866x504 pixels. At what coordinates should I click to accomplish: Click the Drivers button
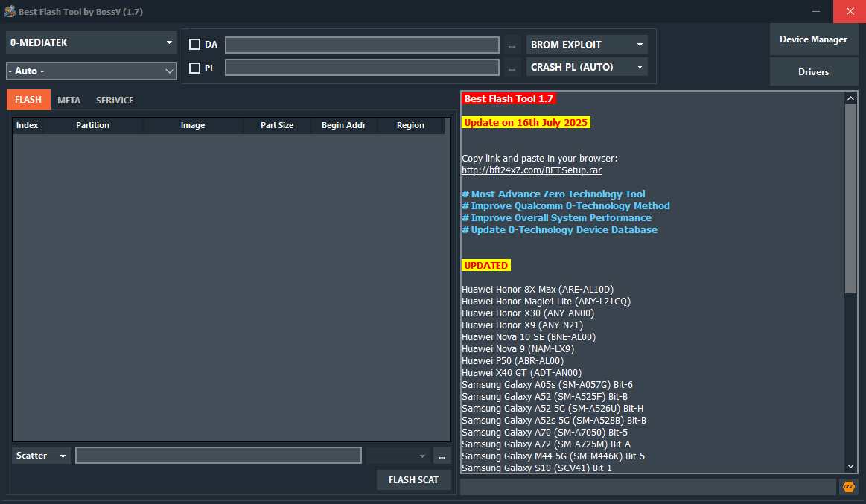pos(814,71)
